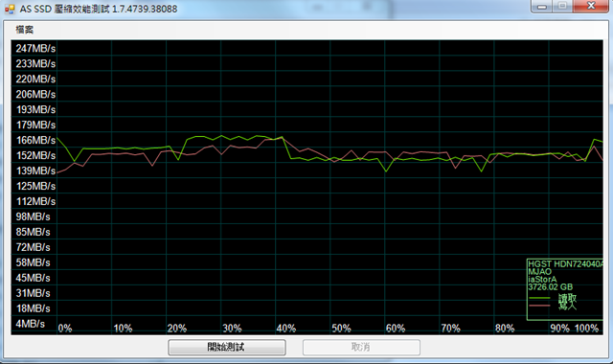Click the 0% x-axis label
Viewport: 613px width, 364px height.
pyautogui.click(x=65, y=328)
